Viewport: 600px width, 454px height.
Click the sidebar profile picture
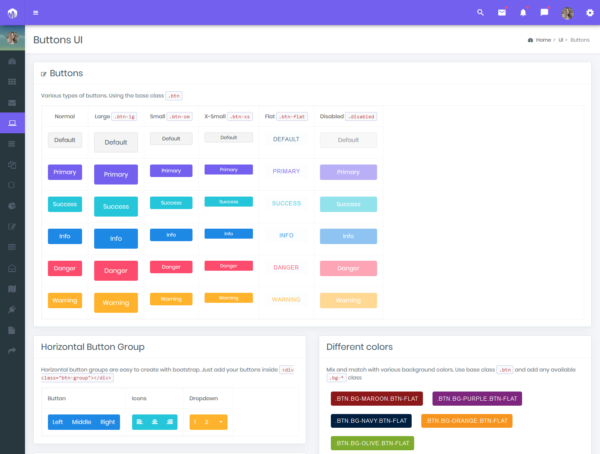12,38
